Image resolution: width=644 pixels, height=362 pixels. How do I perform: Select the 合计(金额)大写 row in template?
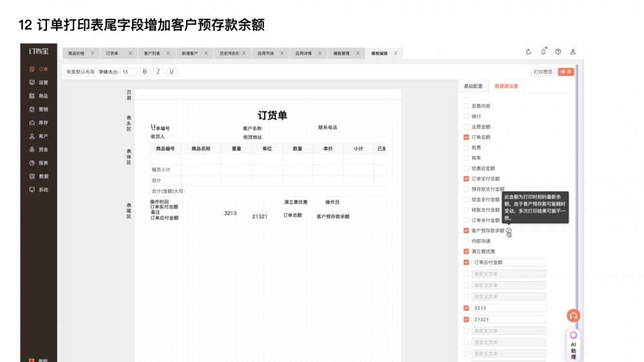pyautogui.click(x=268, y=191)
